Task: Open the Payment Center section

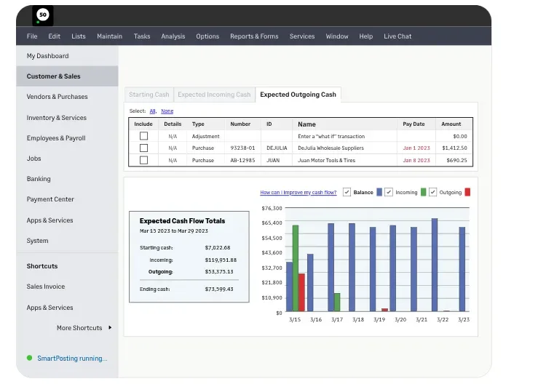Action: tap(50, 199)
